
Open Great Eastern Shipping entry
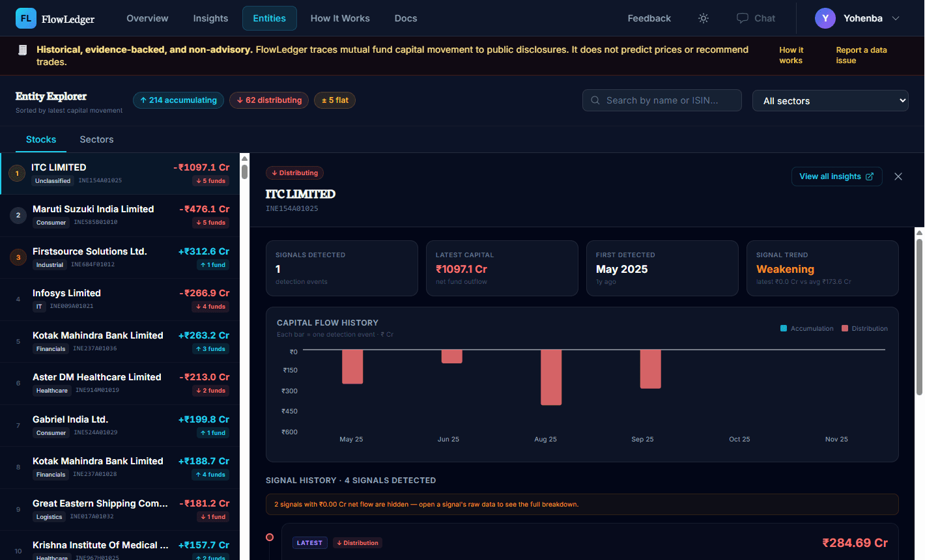(x=120, y=510)
